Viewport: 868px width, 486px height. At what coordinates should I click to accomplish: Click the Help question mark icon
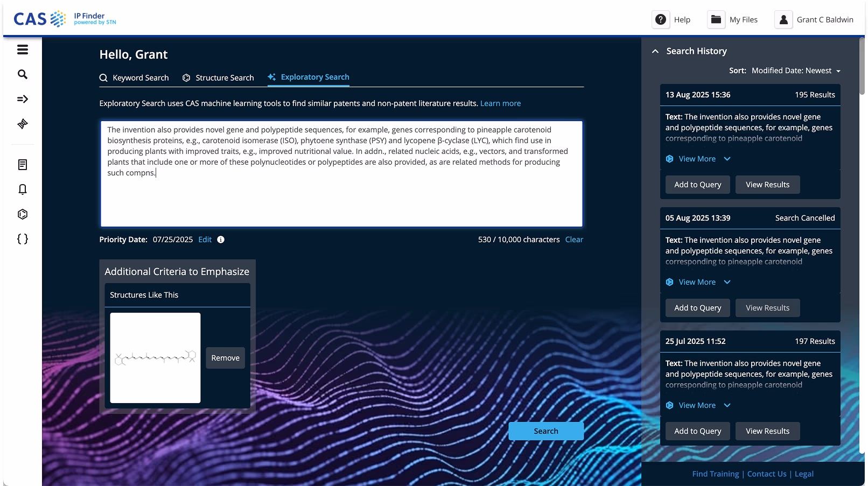661,20
